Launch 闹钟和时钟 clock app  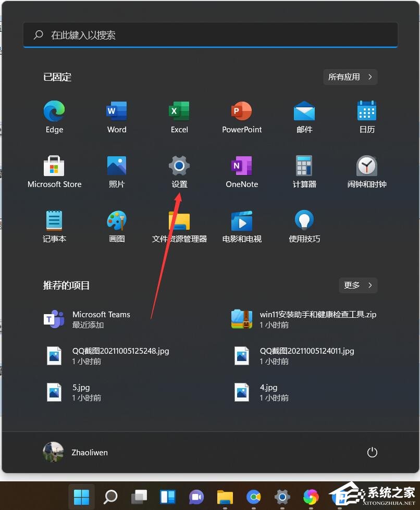[367, 171]
